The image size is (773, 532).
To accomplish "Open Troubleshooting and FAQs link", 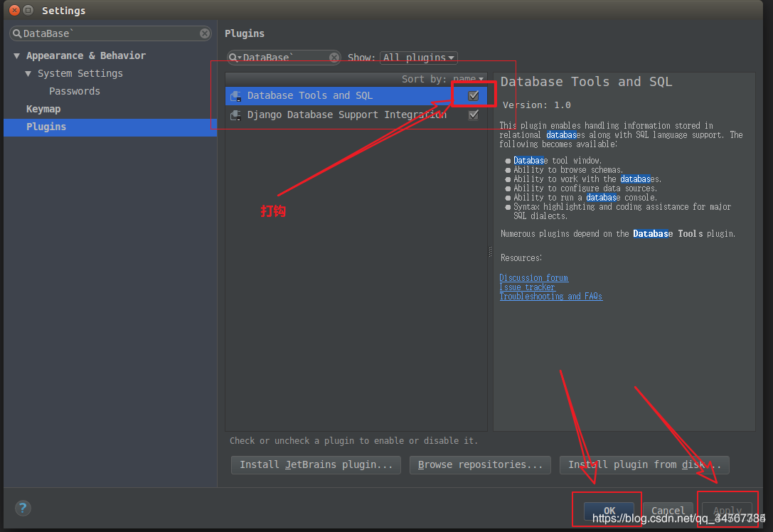I will tap(550, 297).
